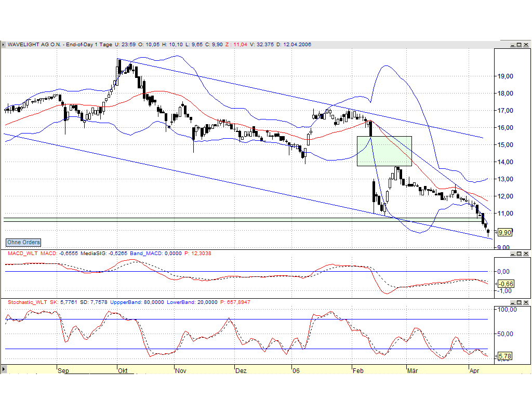532x399 pixels.
Task: Close the Stochastic_WLT indicator panel
Action: point(526,302)
